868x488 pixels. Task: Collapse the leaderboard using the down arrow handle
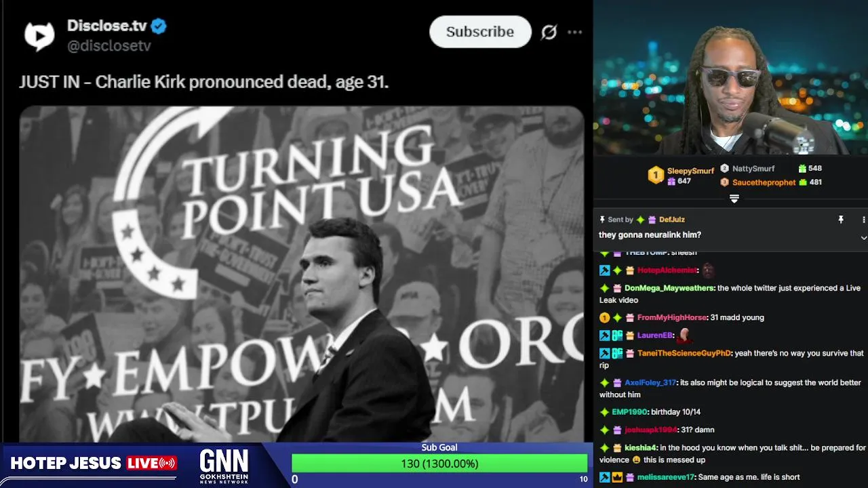pyautogui.click(x=734, y=199)
